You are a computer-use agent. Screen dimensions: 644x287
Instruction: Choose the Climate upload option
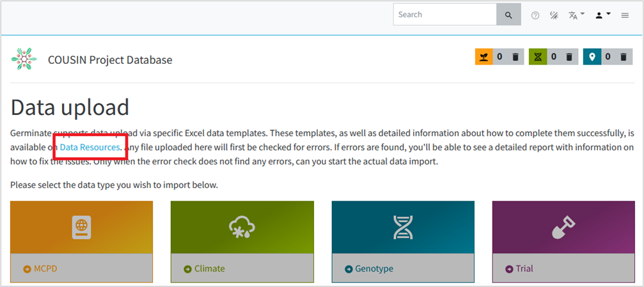point(209,268)
